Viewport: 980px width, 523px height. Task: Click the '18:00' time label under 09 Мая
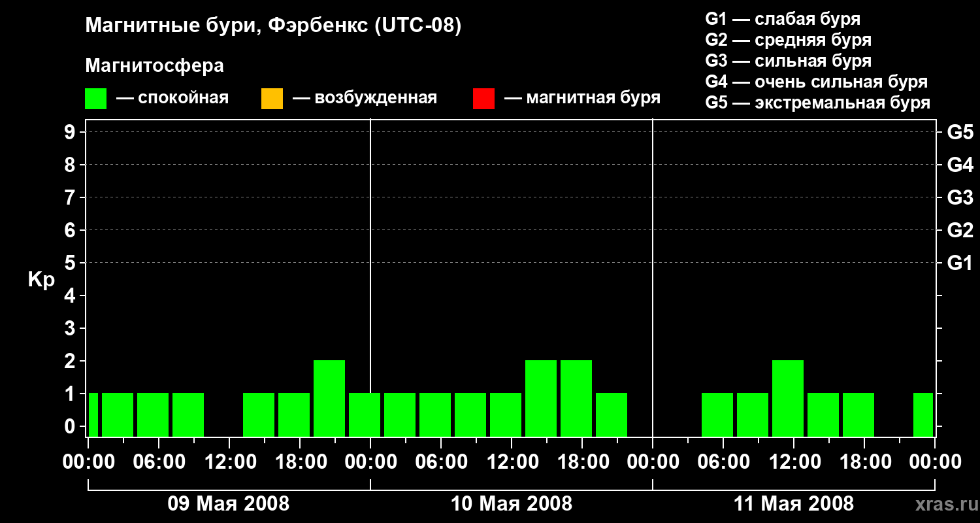[300, 462]
